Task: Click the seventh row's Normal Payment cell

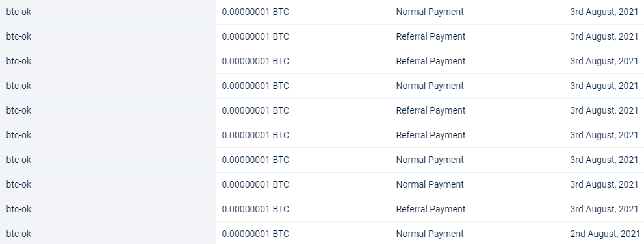Action: [430, 160]
